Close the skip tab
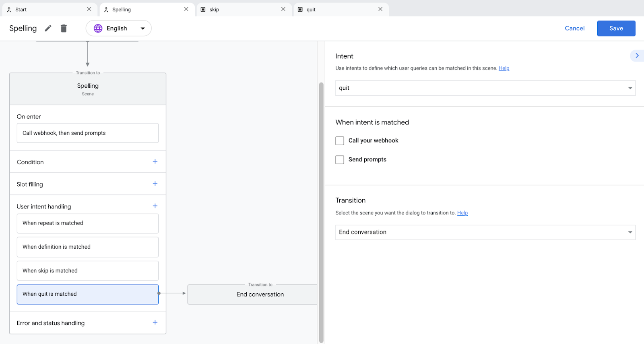The image size is (644, 344). [283, 9]
